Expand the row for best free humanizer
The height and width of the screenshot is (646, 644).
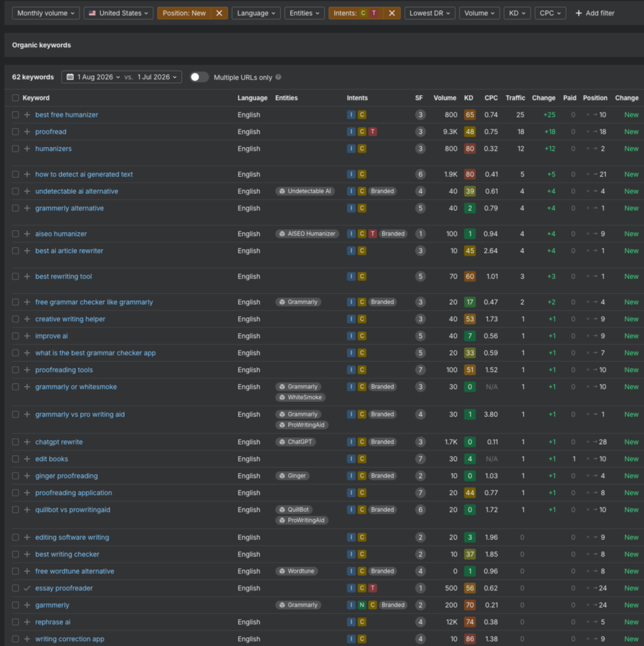click(27, 115)
